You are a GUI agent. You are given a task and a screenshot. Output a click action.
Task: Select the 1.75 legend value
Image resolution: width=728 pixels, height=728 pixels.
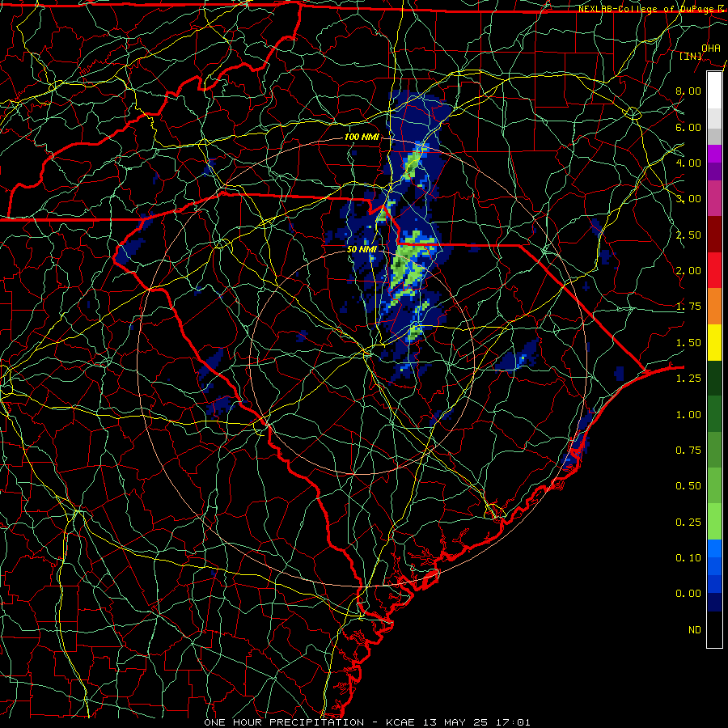(688, 307)
